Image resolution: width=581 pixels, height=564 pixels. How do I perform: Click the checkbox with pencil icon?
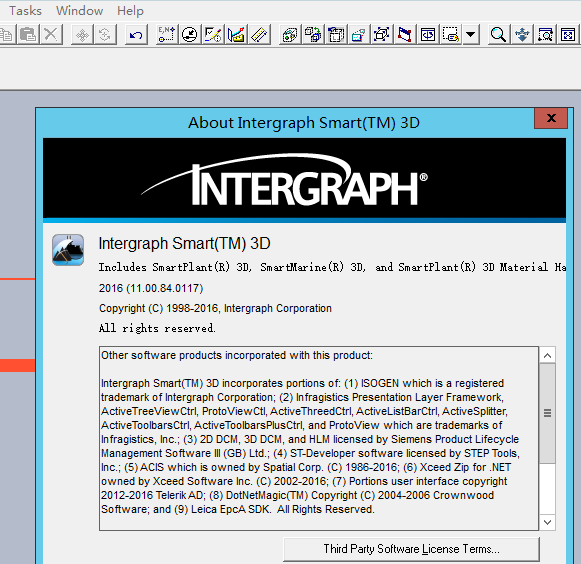tap(213, 35)
